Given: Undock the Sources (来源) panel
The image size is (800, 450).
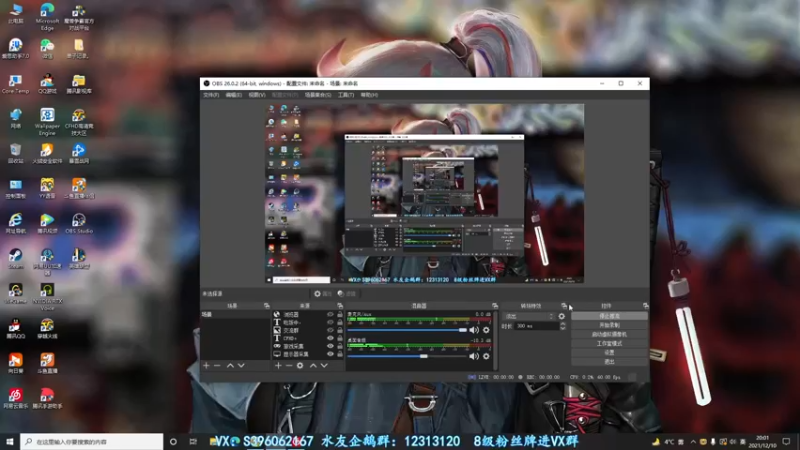Looking at the screenshot, I should pyautogui.click(x=340, y=306).
